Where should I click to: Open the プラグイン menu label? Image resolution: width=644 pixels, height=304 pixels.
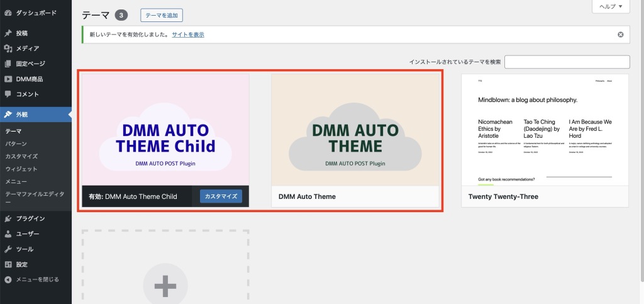[x=30, y=218]
